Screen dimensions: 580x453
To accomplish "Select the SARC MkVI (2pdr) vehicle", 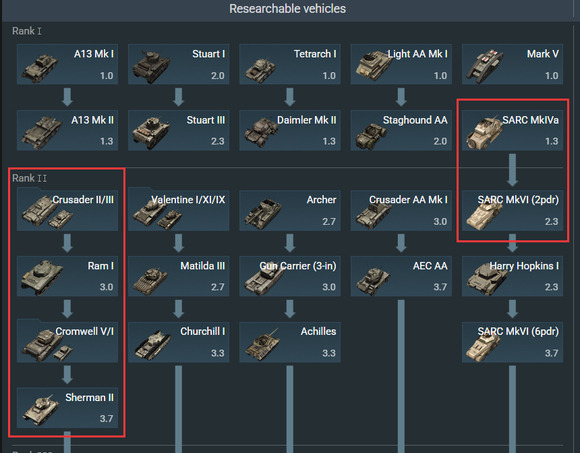I will click(512, 210).
